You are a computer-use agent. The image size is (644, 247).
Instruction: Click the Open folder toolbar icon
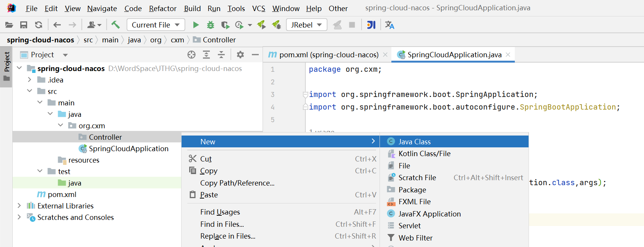click(9, 25)
